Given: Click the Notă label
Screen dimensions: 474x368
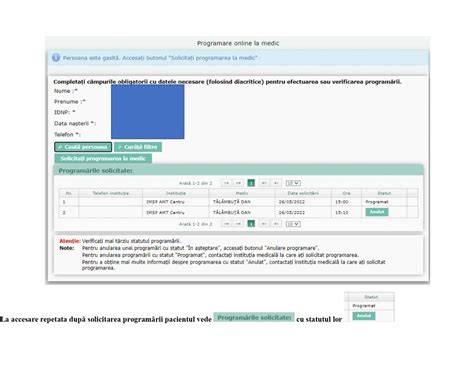Looking at the screenshot, I should click(x=67, y=248).
